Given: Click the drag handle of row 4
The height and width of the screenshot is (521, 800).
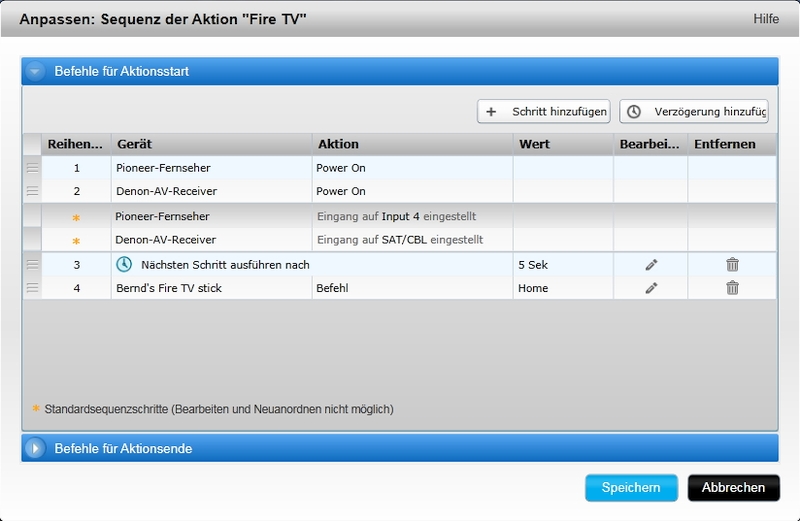Looking at the screenshot, I should [x=32, y=288].
